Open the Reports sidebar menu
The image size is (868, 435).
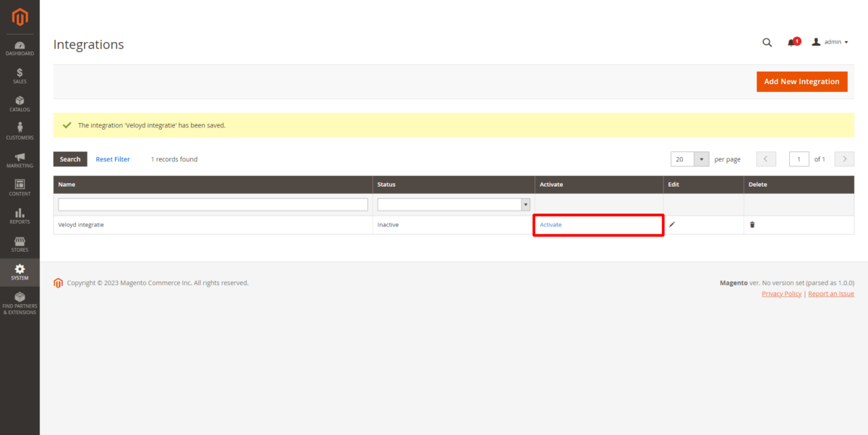coord(20,216)
